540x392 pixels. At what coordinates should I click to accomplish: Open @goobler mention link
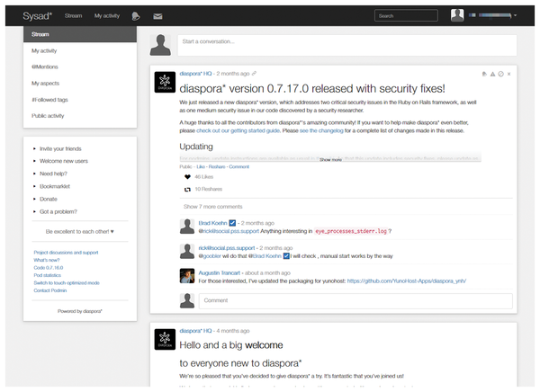tap(210, 256)
